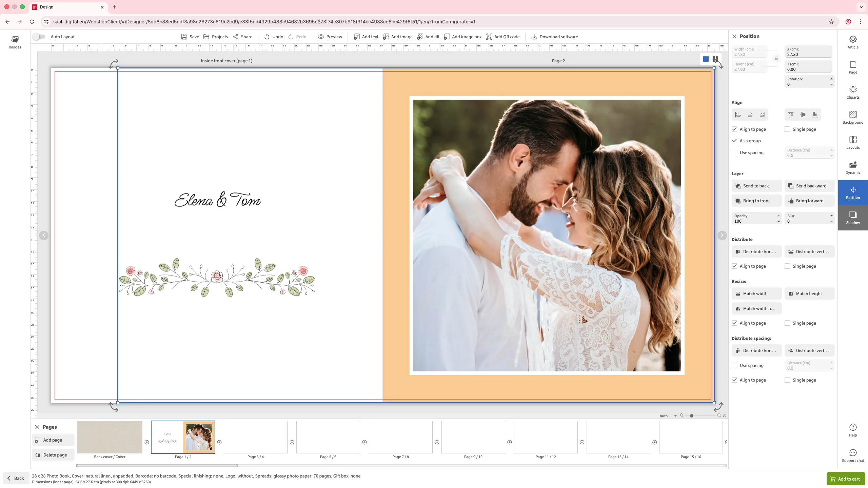The width and height of the screenshot is (868, 488).
Task: Open the Cliparts panel
Action: point(853,92)
